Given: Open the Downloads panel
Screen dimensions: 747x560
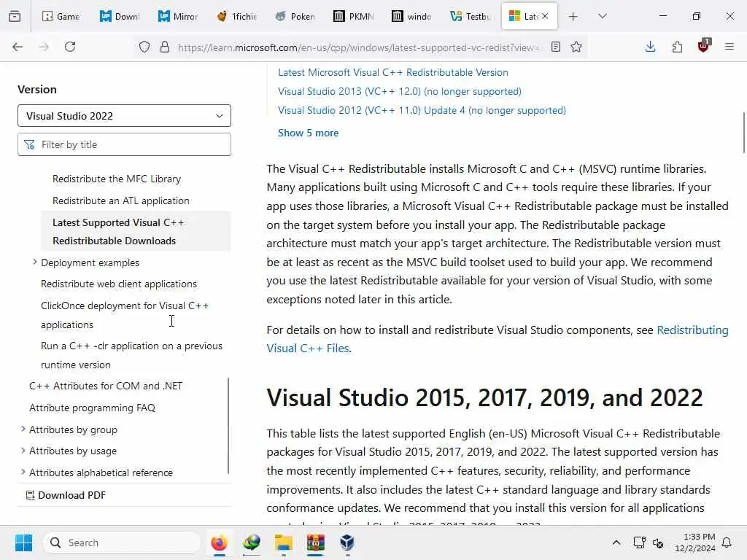Looking at the screenshot, I should click(x=650, y=47).
